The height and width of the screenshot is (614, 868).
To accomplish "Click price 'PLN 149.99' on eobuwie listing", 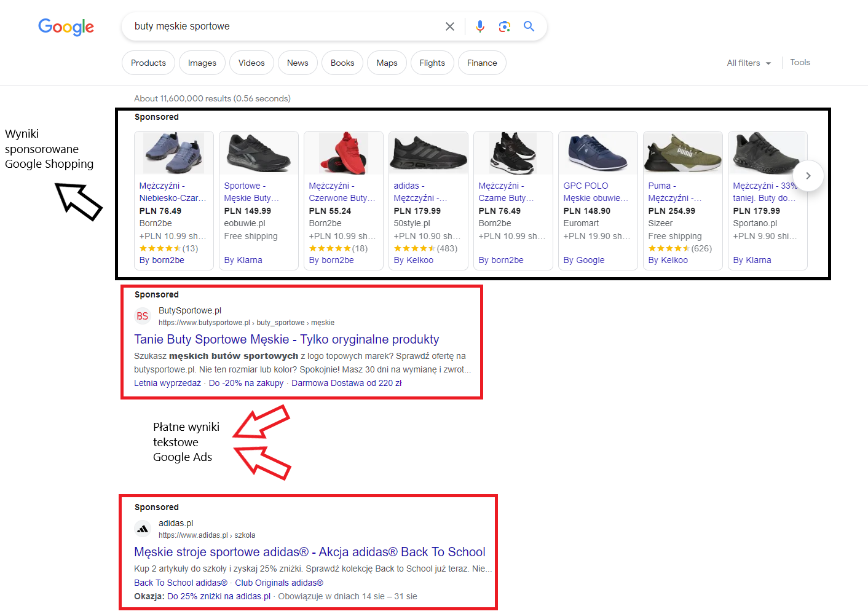I will click(x=247, y=211).
